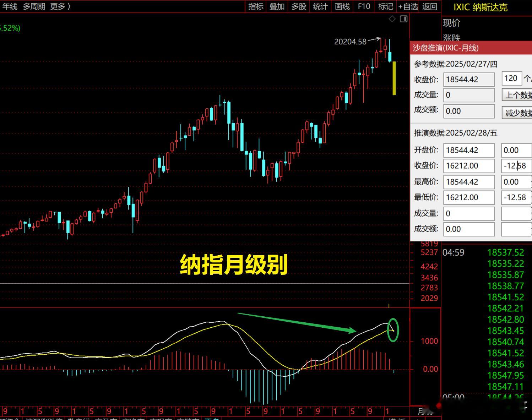The width and height of the screenshot is (532, 420).
Task: Edit the 收盘价 percent field -12.58
Action: (x=516, y=166)
